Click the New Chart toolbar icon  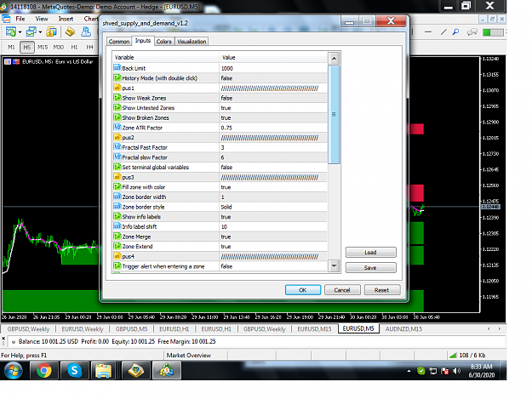(10, 31)
